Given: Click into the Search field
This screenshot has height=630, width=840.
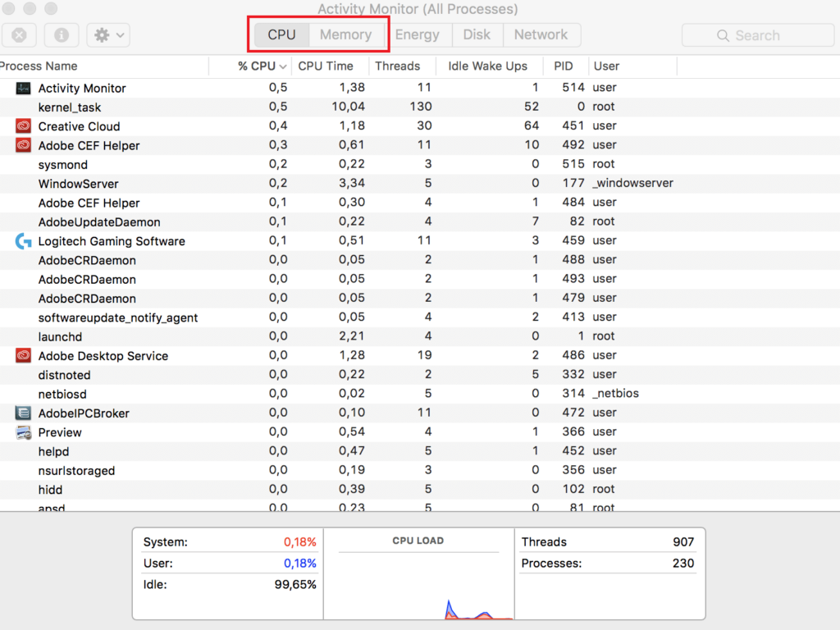Looking at the screenshot, I should (x=757, y=35).
